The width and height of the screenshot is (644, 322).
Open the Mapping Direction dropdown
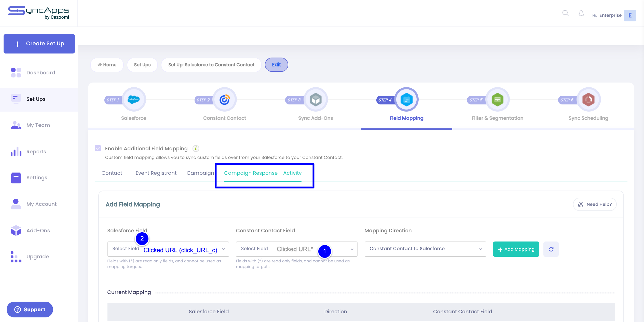tap(425, 249)
